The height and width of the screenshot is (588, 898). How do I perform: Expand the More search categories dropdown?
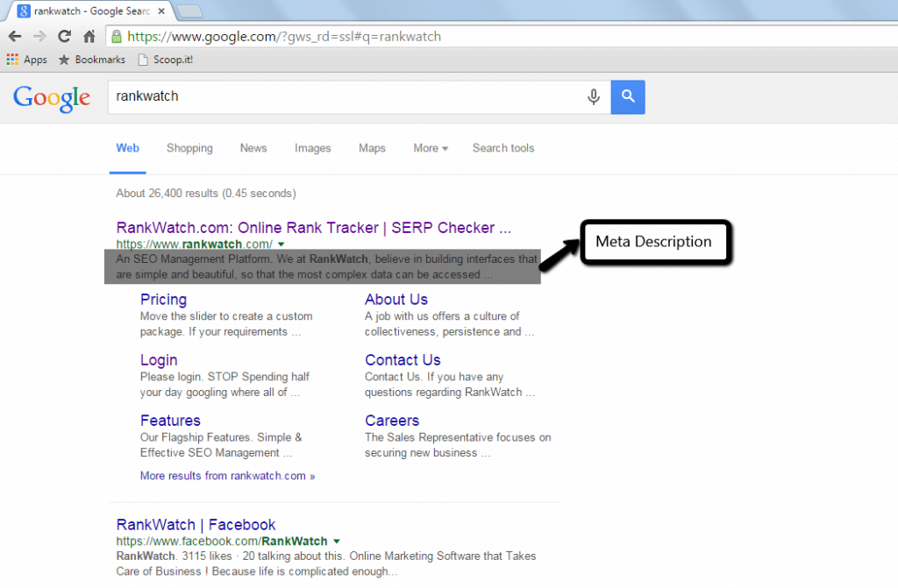click(431, 148)
